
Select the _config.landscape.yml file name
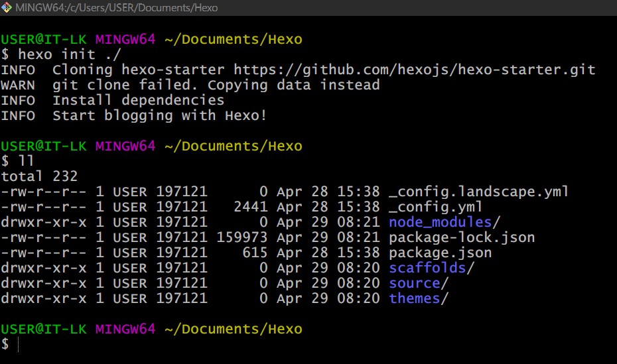[x=478, y=192]
